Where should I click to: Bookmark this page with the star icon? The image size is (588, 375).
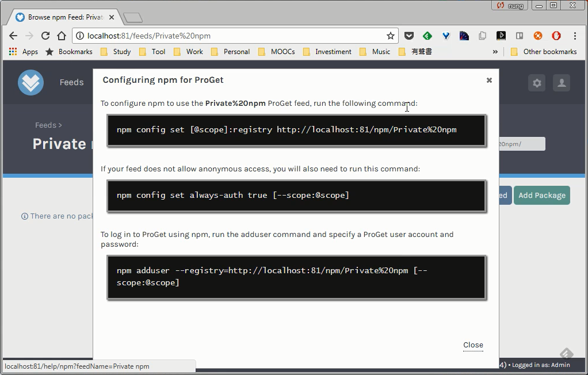391,36
